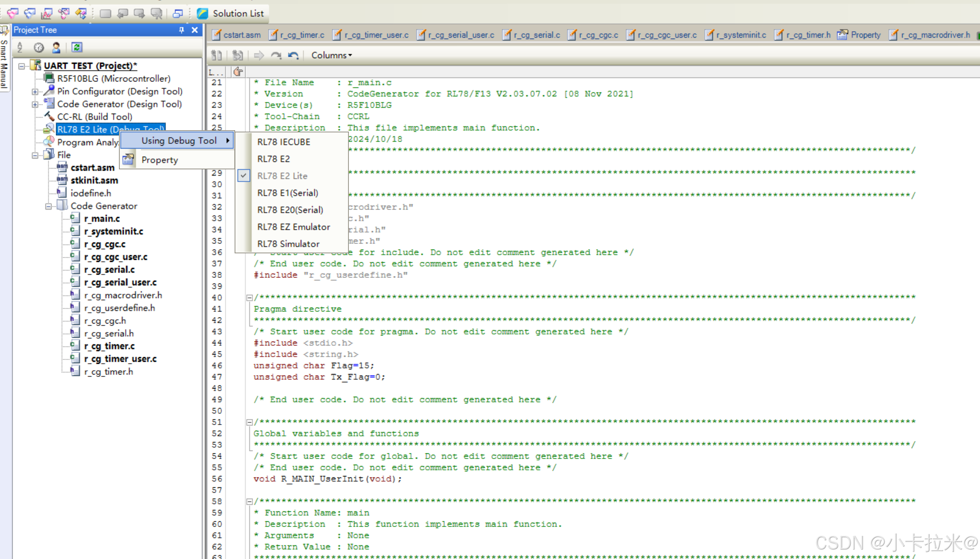Open the Columns dropdown
This screenshot has height=559, width=980.
[331, 55]
